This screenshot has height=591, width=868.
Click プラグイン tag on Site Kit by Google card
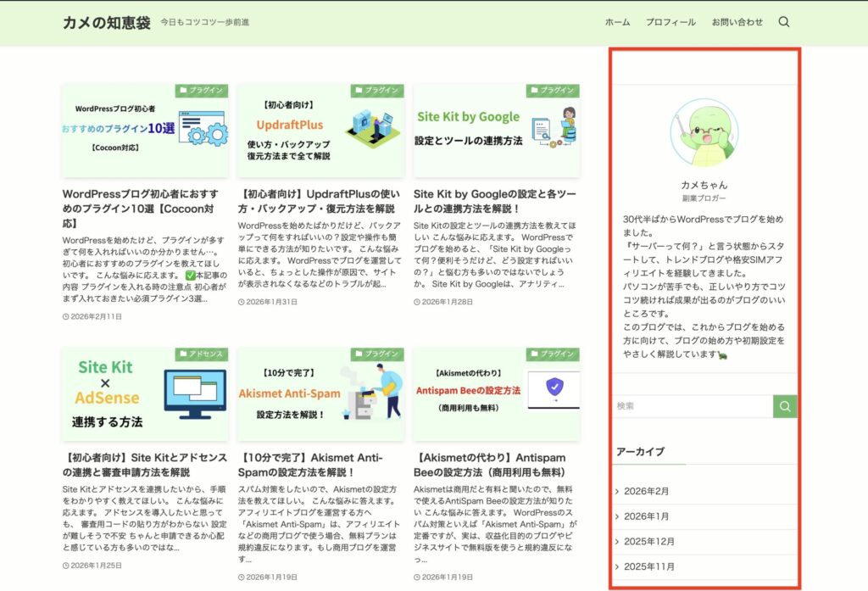[552, 90]
